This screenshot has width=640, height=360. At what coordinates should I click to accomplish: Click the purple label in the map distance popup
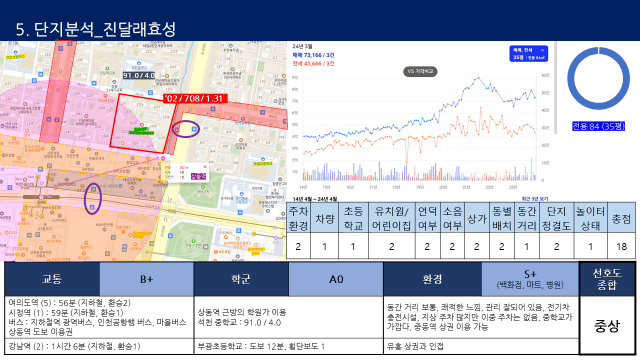click(x=199, y=176)
